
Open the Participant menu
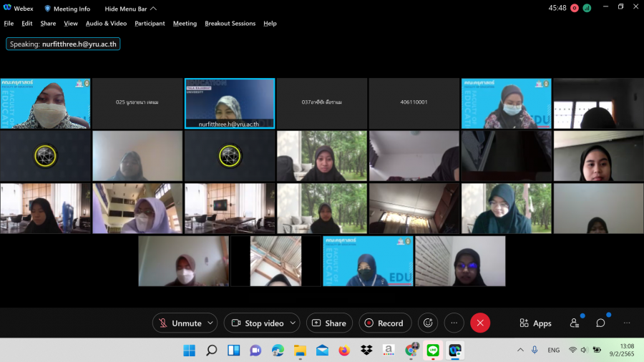[150, 24]
